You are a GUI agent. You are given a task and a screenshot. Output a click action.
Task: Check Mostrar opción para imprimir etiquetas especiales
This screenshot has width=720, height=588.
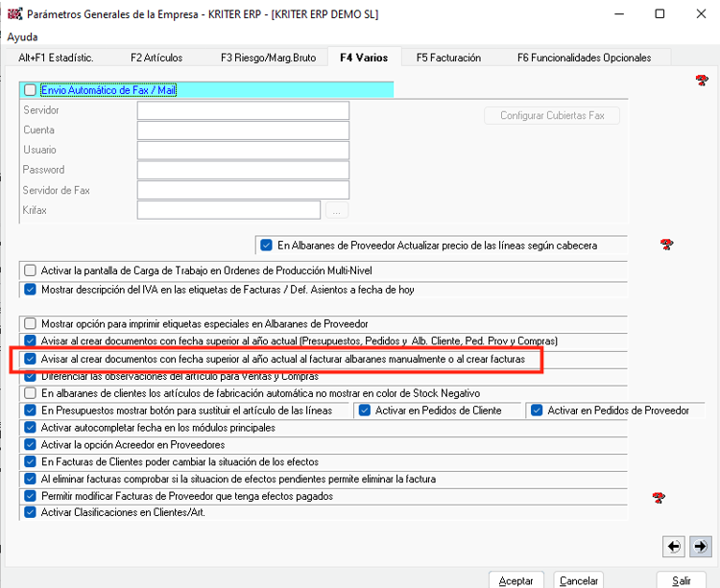31,324
